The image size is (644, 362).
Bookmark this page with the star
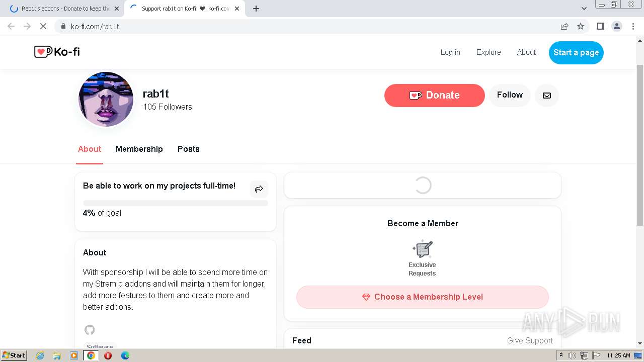(x=581, y=26)
